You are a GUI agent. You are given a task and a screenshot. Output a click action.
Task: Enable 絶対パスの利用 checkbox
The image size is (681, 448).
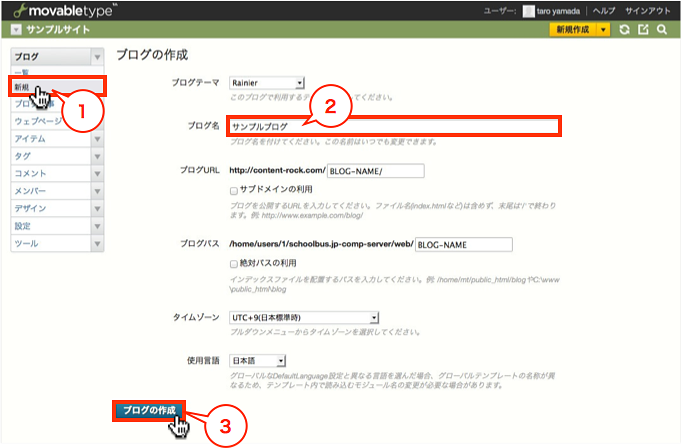tap(234, 264)
